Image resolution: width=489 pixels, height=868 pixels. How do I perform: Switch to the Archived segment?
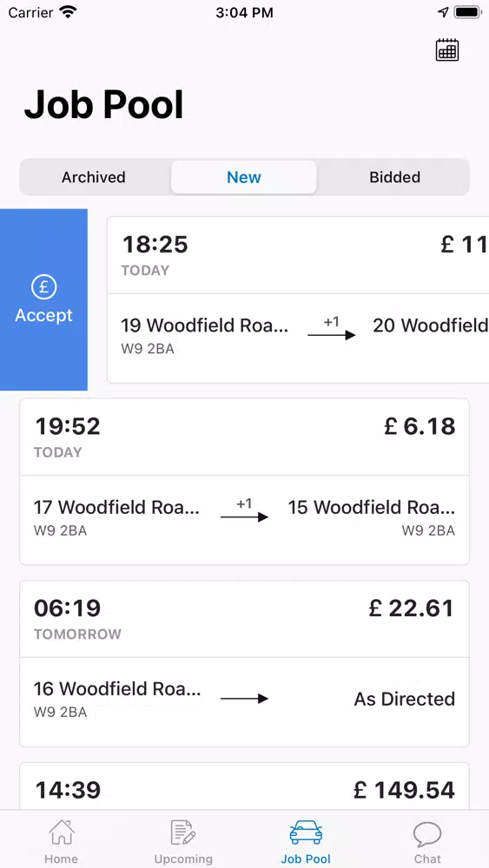point(94,177)
